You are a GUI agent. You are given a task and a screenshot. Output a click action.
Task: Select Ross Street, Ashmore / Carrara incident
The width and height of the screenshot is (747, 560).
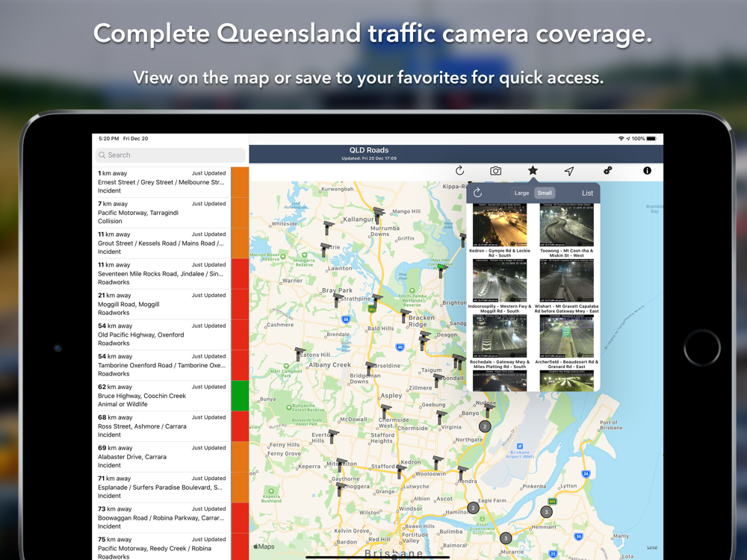(x=170, y=426)
